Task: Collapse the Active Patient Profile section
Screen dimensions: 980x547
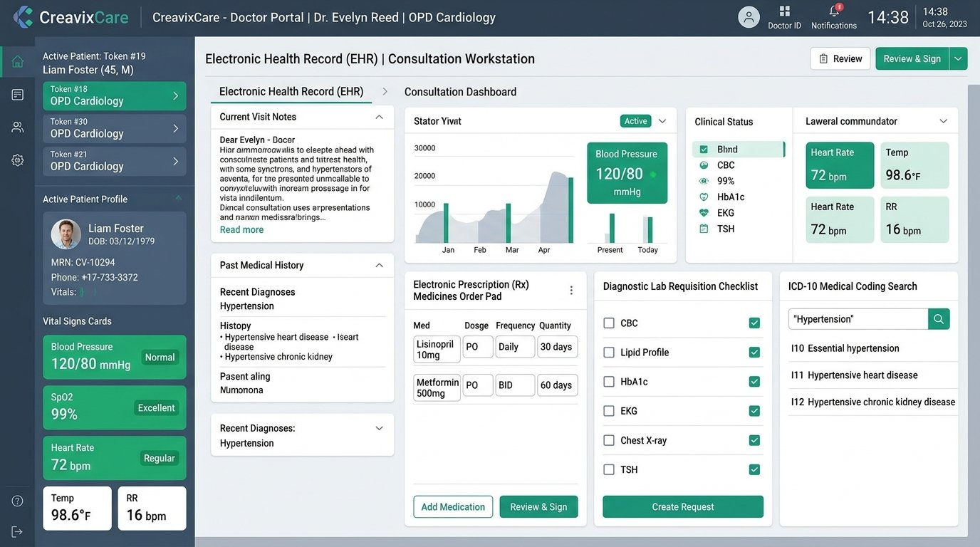Action: tap(178, 199)
